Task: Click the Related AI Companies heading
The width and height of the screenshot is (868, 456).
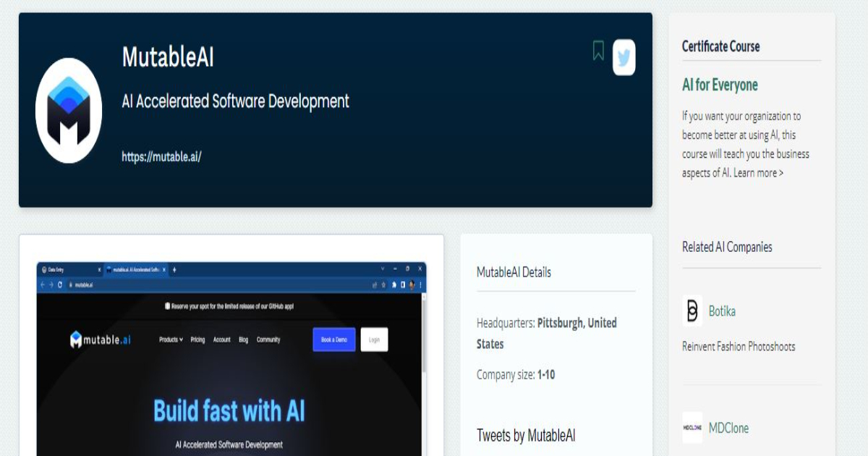Action: tap(727, 247)
